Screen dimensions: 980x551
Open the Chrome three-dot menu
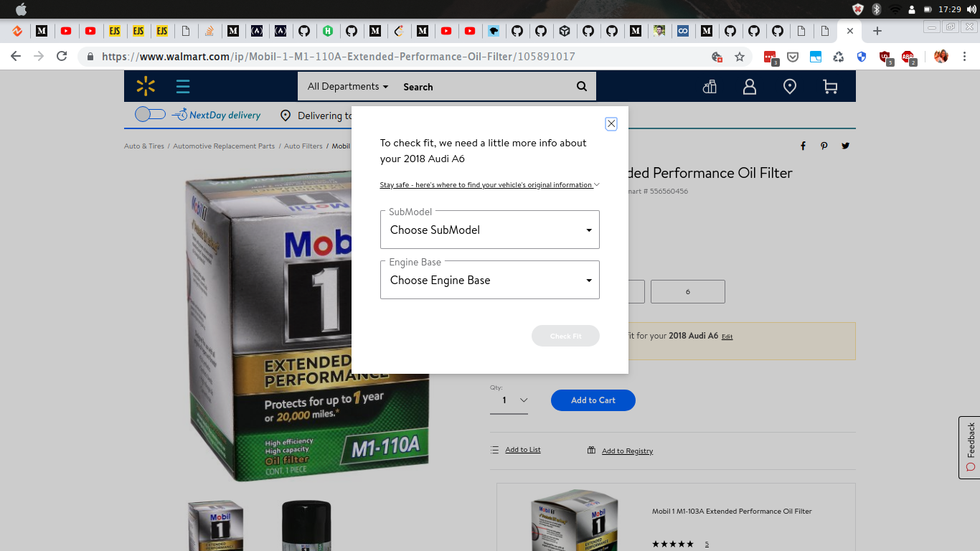[x=966, y=57]
